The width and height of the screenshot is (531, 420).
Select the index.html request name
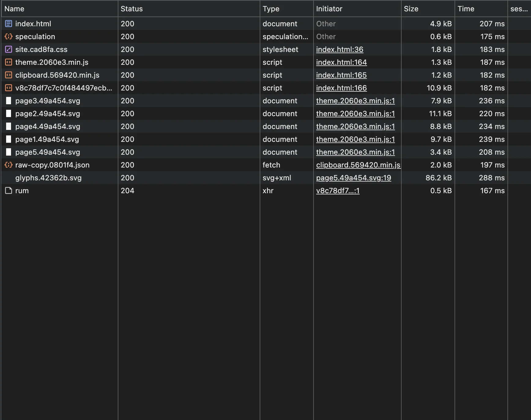[33, 24]
